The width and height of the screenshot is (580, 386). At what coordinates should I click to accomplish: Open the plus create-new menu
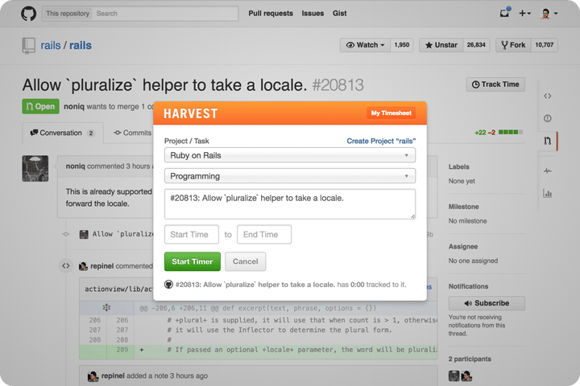pos(525,13)
